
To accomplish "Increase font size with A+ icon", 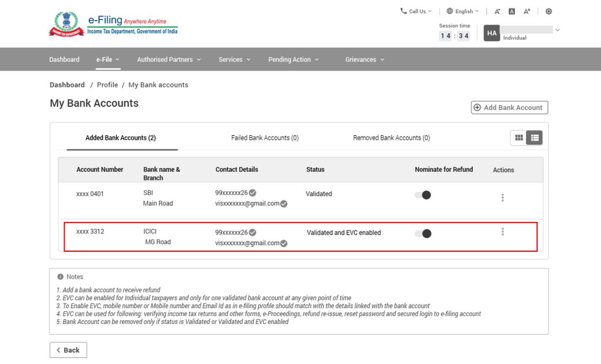I will (527, 11).
